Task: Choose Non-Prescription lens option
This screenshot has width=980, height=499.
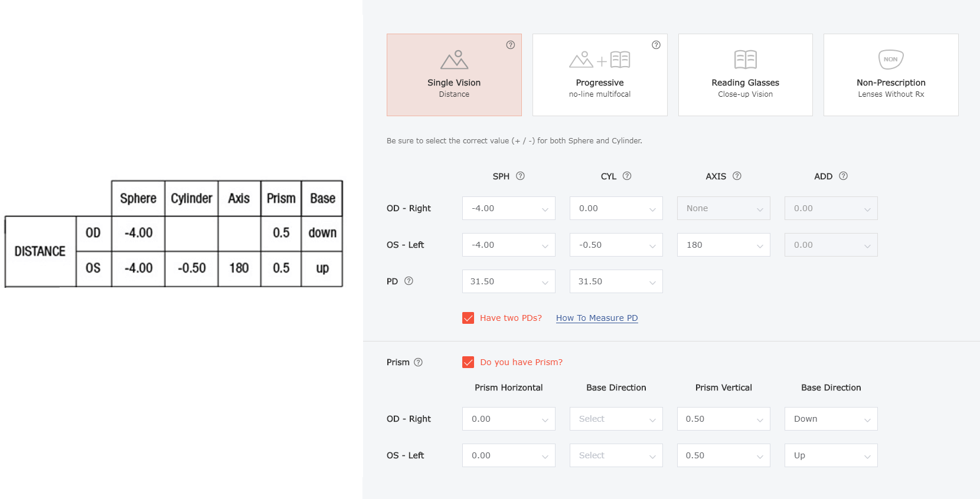Action: [x=891, y=75]
